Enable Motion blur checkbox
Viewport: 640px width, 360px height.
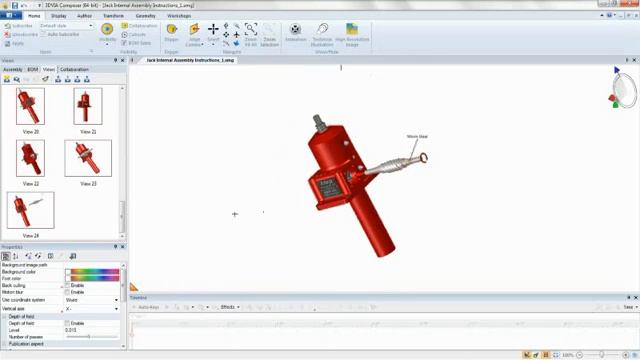pyautogui.click(x=67, y=292)
